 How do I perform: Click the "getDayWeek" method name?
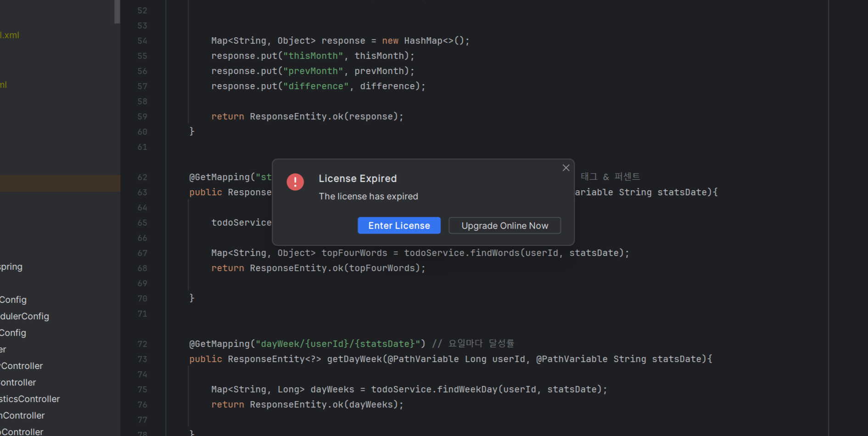pyautogui.click(x=354, y=359)
